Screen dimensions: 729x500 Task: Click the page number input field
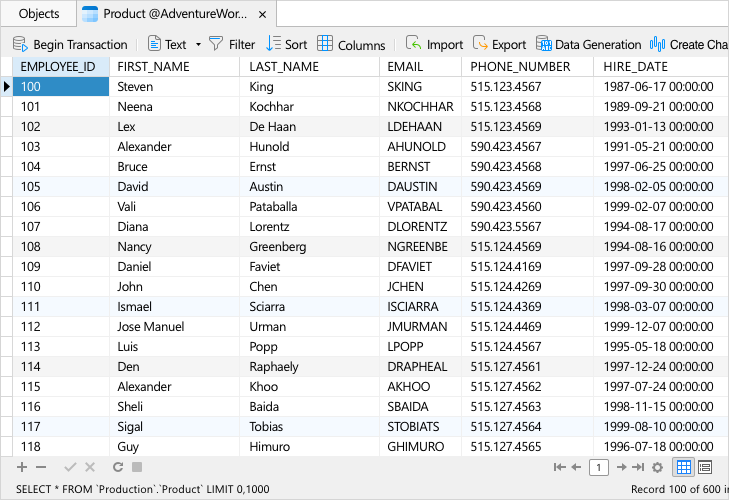click(x=599, y=467)
